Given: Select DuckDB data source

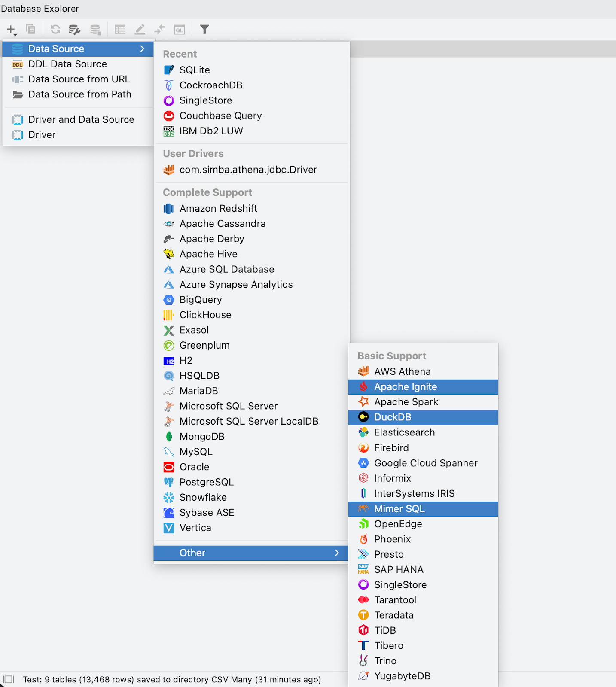Looking at the screenshot, I should 423,417.
